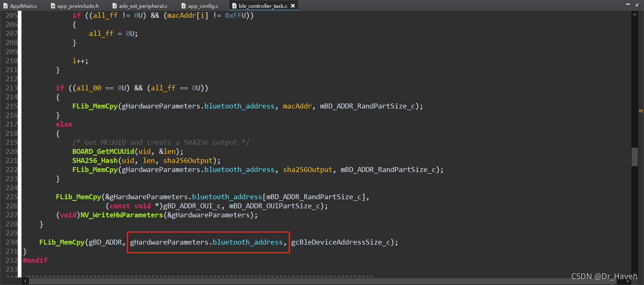This screenshot has width=644, height=285.
Task: Click sha256Output argument on line 222
Action: [308, 170]
